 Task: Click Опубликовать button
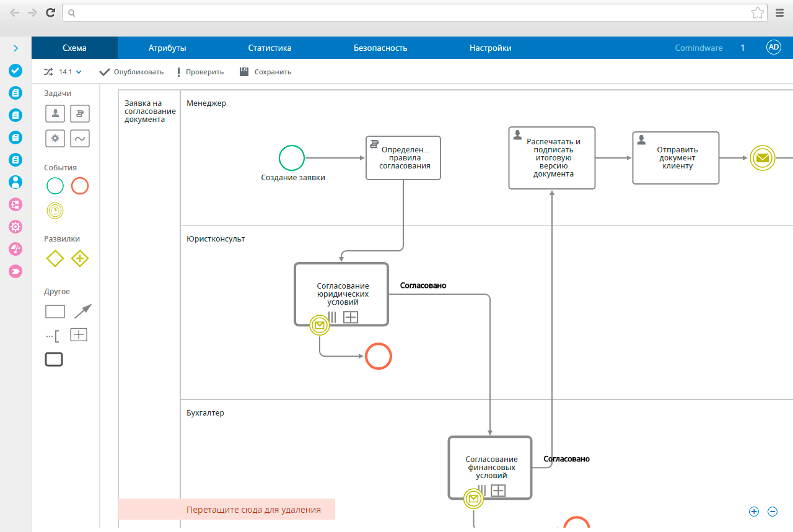click(131, 72)
